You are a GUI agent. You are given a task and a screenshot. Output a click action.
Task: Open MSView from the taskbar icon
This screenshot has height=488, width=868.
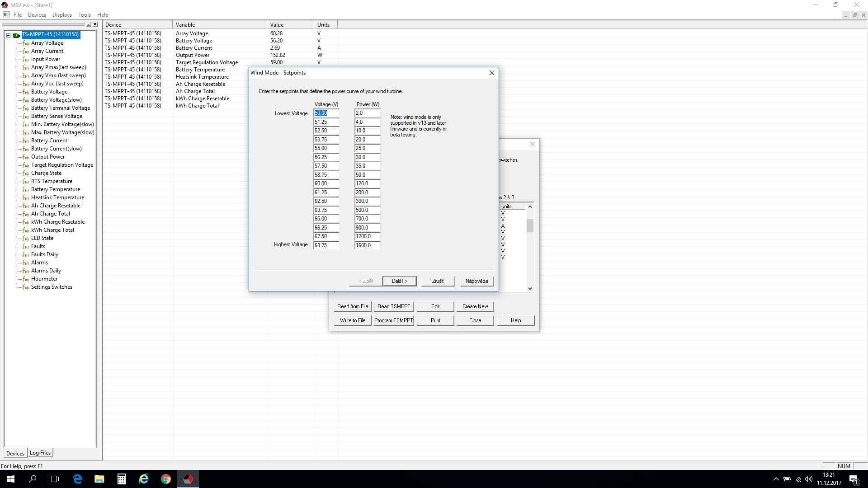click(x=188, y=479)
